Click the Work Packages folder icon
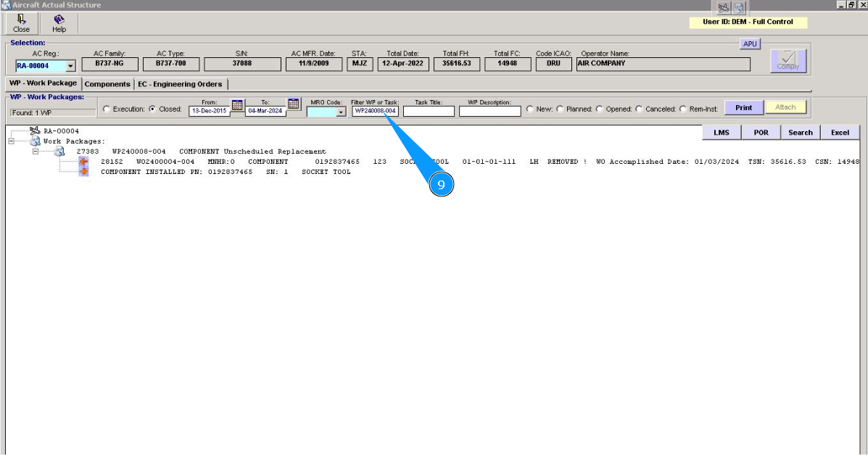The width and height of the screenshot is (868, 456). point(35,141)
